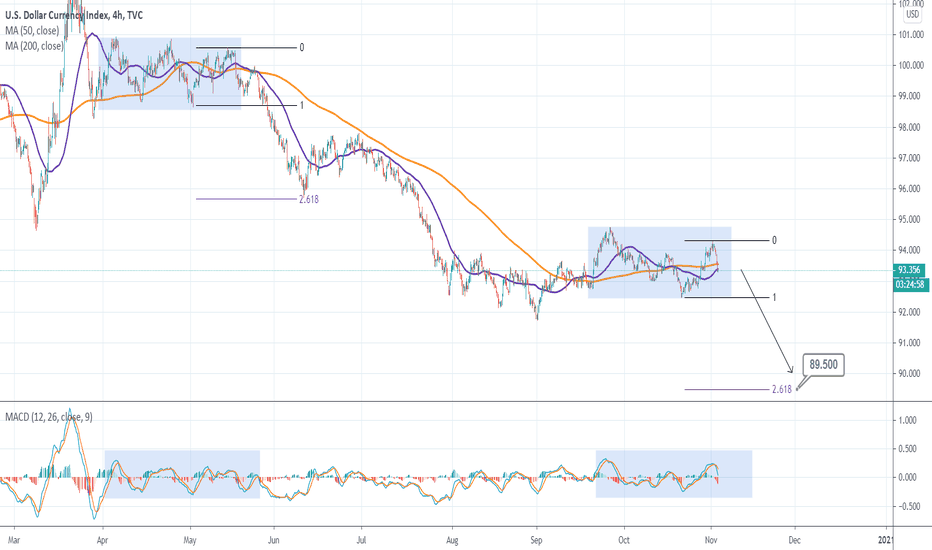The image size is (932, 550).
Task: Click the 95.000 price axis label
Action: coord(911,219)
